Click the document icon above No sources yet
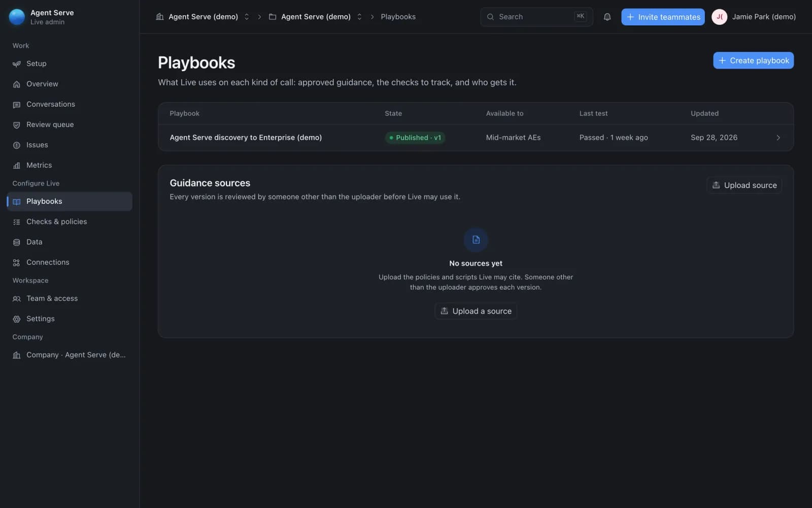Screen dimensions: 812x508 pos(476,240)
